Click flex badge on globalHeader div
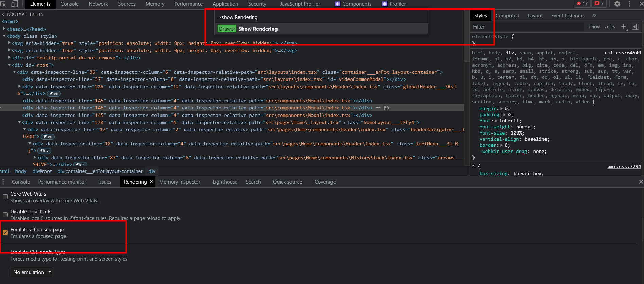The height and width of the screenshot is (284, 644). pyautogui.click(x=54, y=94)
